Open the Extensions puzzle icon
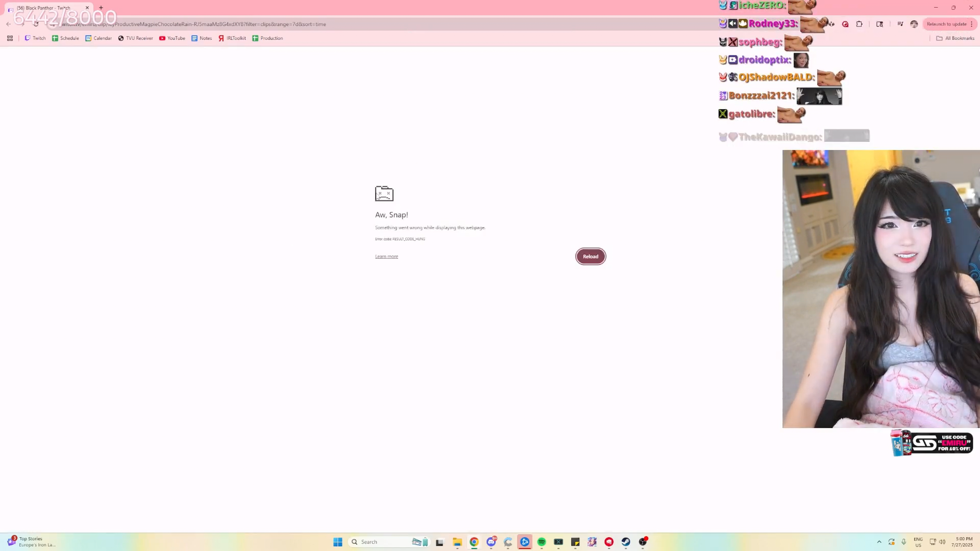 [x=859, y=24]
